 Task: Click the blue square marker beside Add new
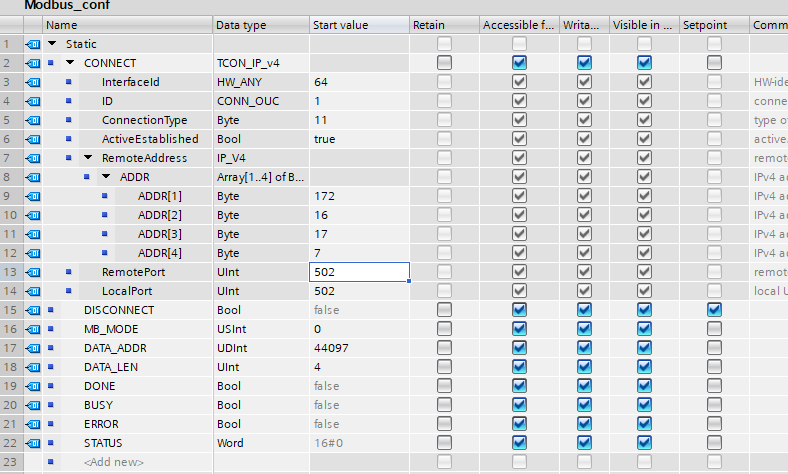click(51, 461)
